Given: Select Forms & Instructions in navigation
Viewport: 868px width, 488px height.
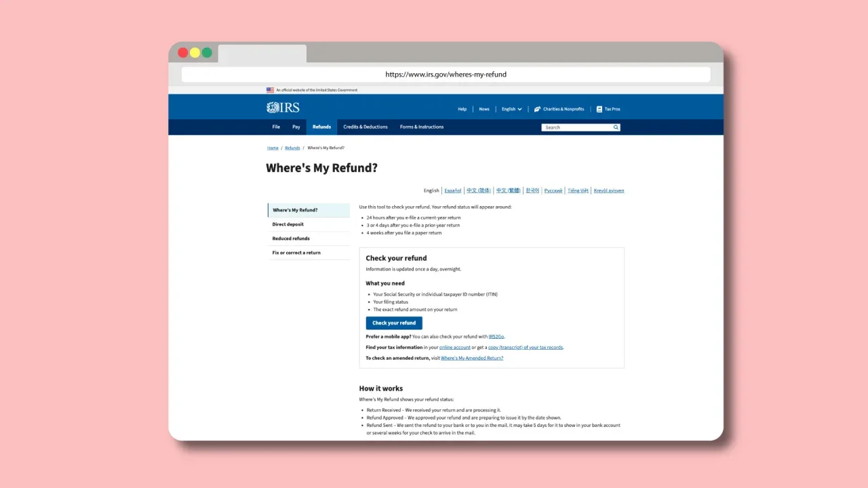Looking at the screenshot, I should click(421, 127).
